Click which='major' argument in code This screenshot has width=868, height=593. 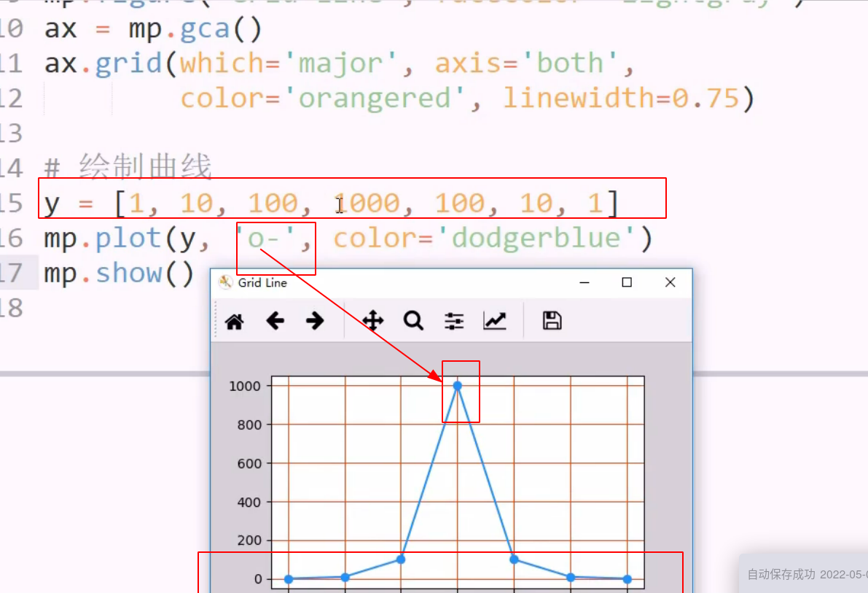[288, 63]
